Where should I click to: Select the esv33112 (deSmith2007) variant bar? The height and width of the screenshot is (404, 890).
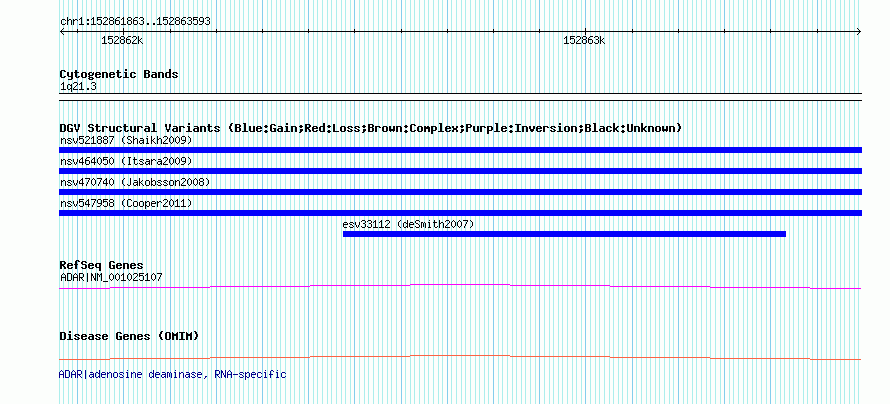(x=564, y=234)
